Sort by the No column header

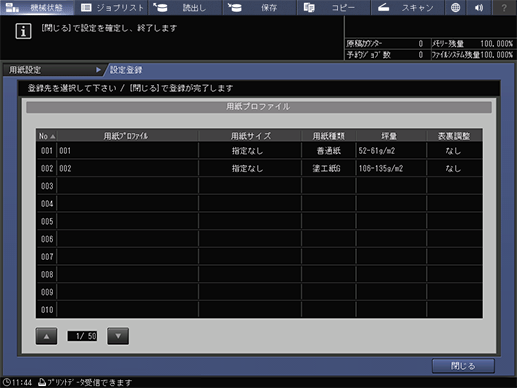[x=47, y=136]
